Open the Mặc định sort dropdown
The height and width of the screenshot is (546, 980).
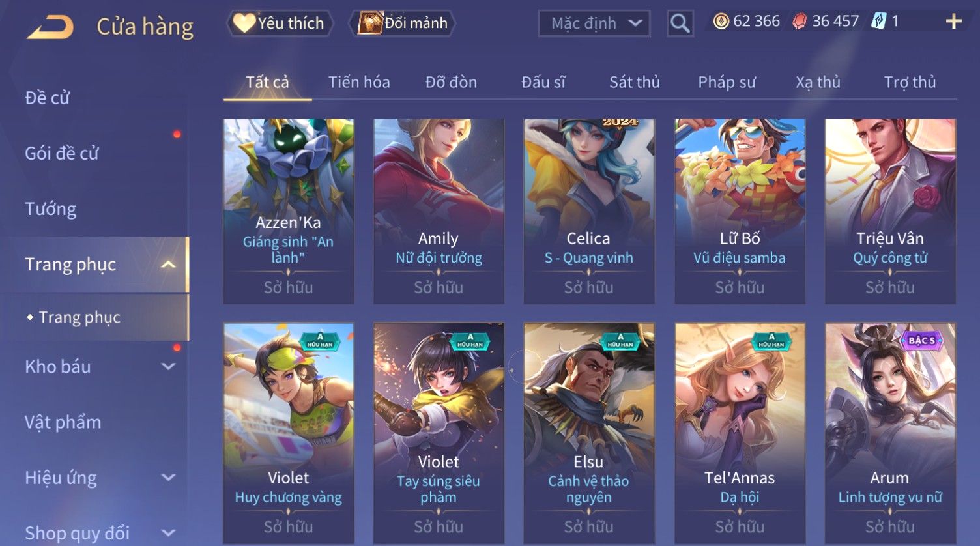tap(594, 23)
